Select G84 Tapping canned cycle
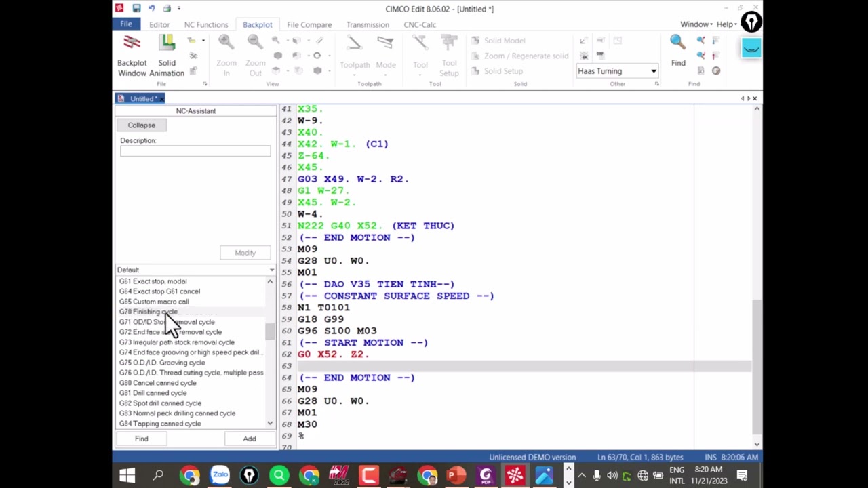 [160, 424]
